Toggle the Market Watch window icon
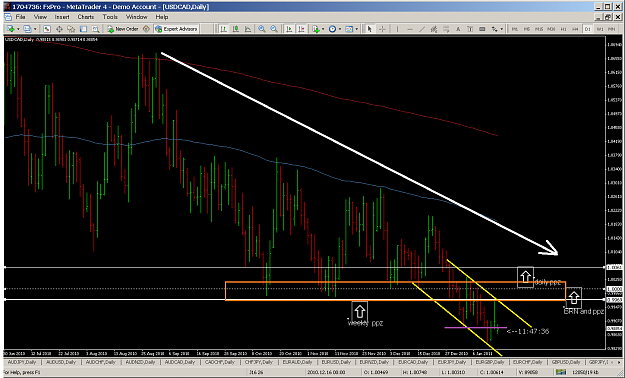 tap(47, 29)
